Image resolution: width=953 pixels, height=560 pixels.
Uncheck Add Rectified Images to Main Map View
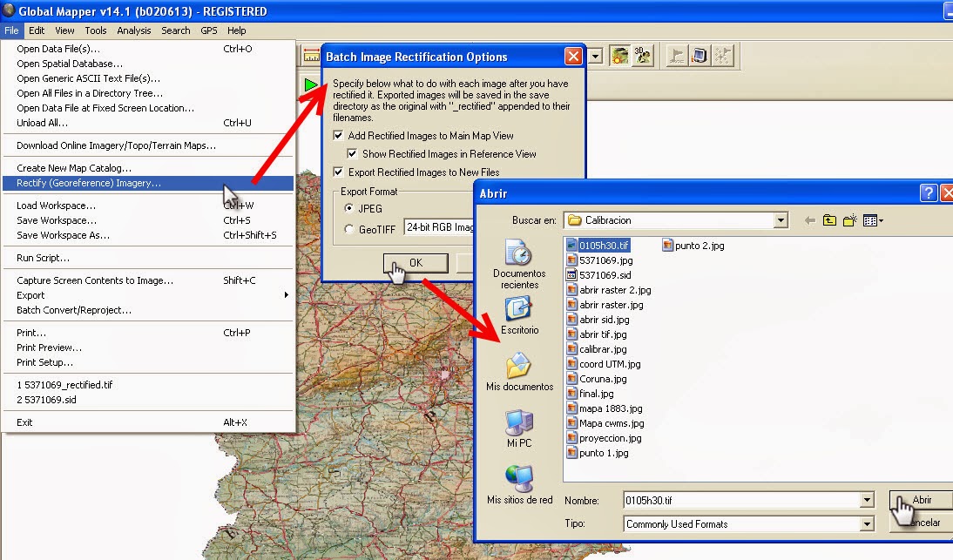pyautogui.click(x=336, y=137)
